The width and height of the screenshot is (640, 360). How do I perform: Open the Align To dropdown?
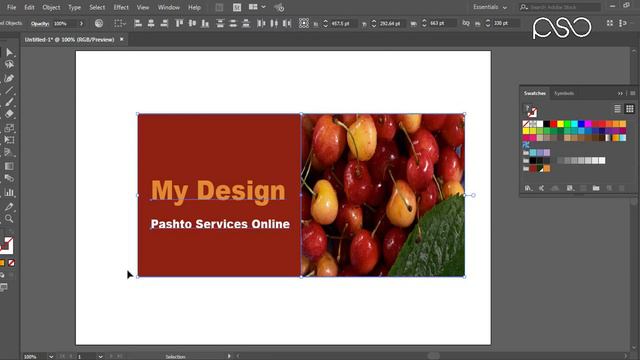coord(120,23)
